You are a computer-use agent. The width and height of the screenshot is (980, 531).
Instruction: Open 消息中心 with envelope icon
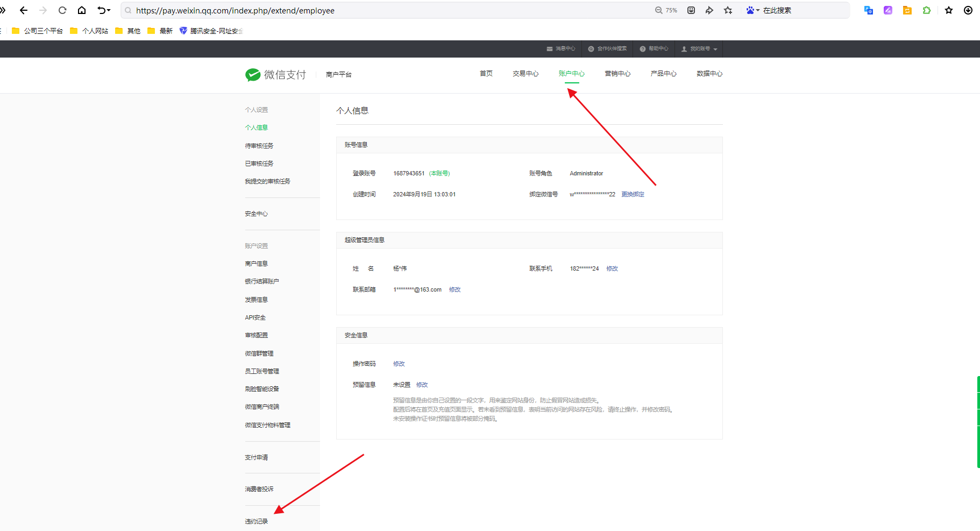pos(561,49)
